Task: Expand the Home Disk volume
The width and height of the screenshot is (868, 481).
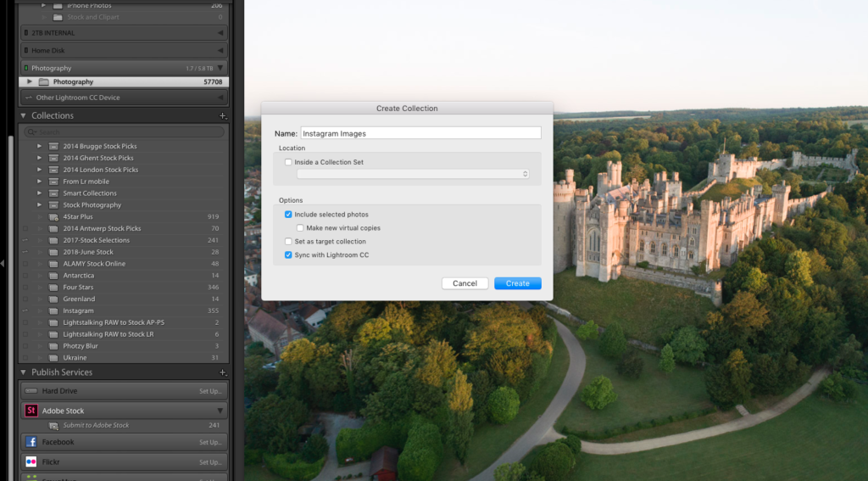Action: tap(220, 50)
